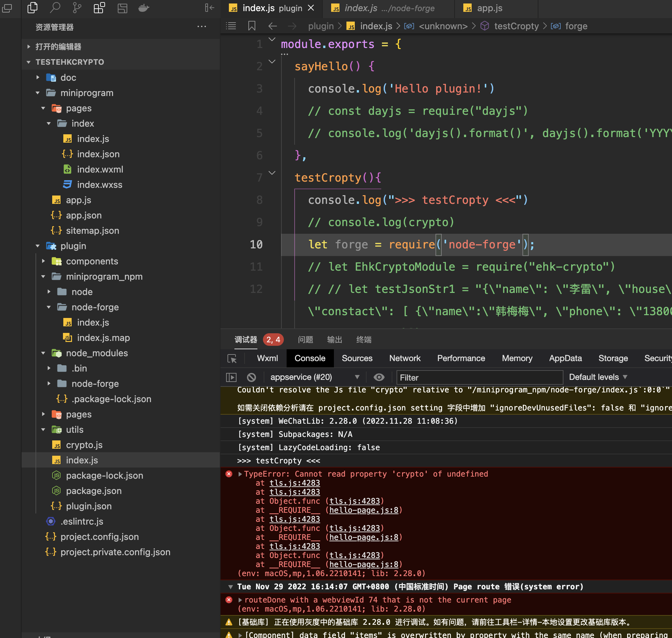Switch to the Network devtools tab

tap(405, 359)
